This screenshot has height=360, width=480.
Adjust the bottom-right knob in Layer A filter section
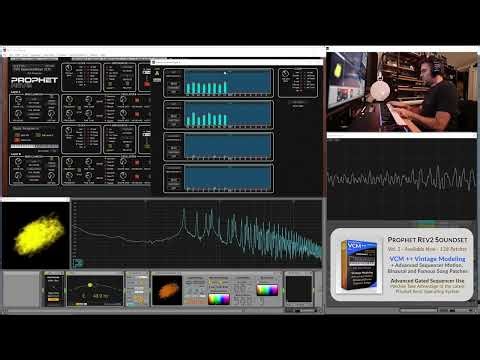tap(51, 114)
